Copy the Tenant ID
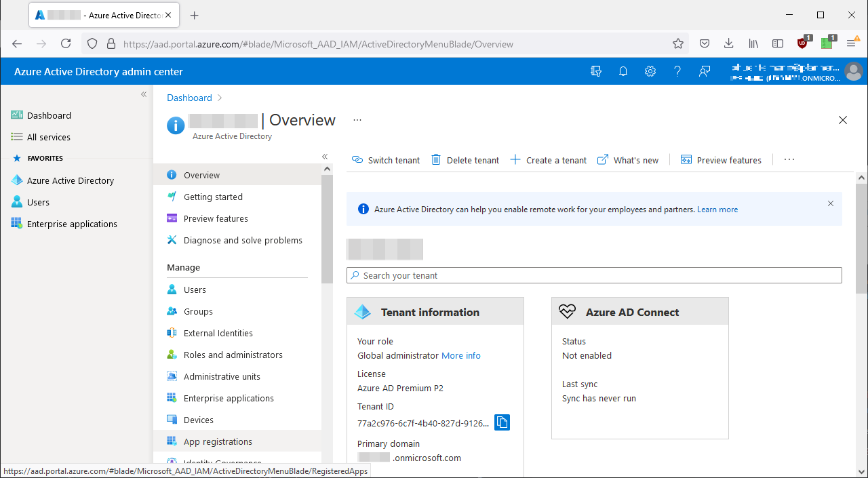The height and width of the screenshot is (478, 868). click(x=502, y=422)
